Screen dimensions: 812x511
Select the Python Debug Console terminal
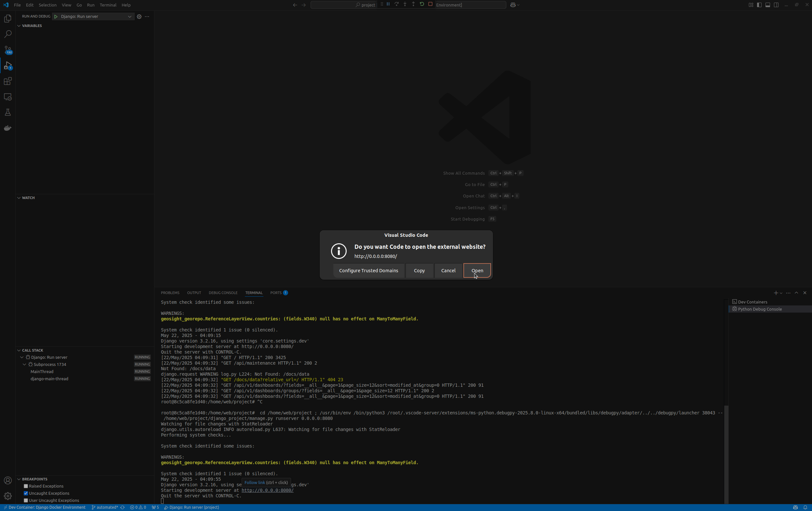tap(770, 309)
